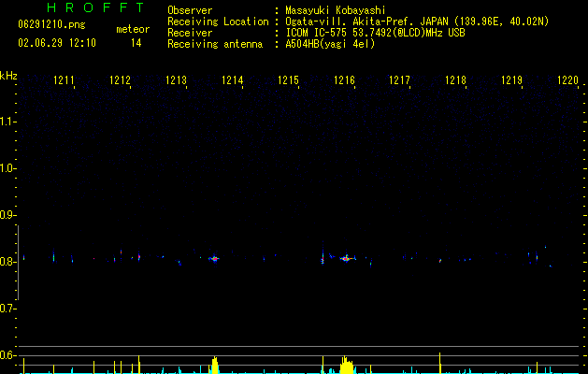Click the 'Receiving antenna' label

click(x=215, y=44)
